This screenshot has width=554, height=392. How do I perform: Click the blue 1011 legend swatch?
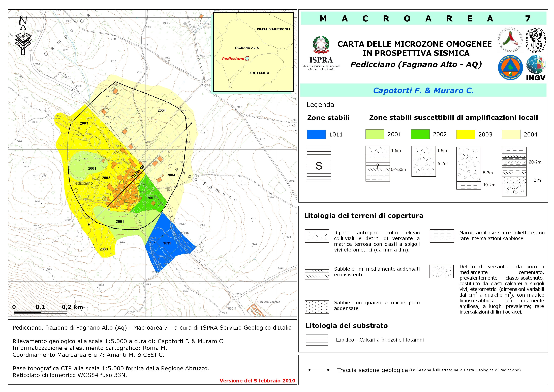[316, 134]
